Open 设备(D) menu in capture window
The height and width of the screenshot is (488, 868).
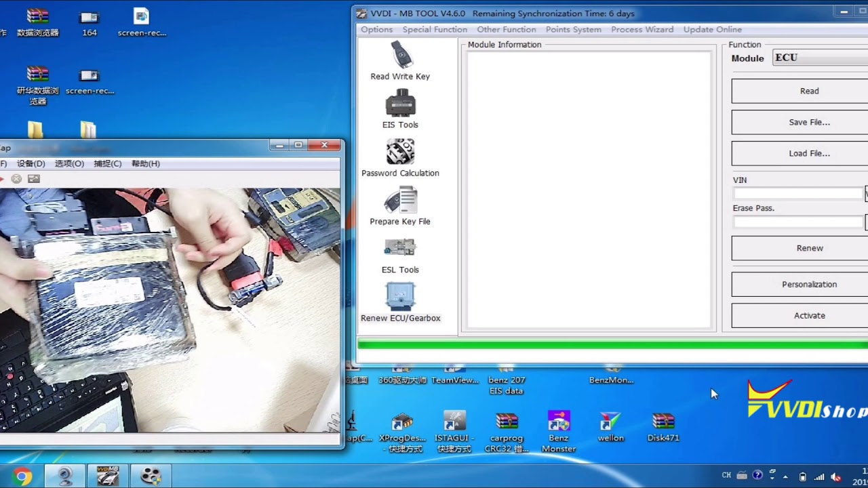[x=31, y=163]
